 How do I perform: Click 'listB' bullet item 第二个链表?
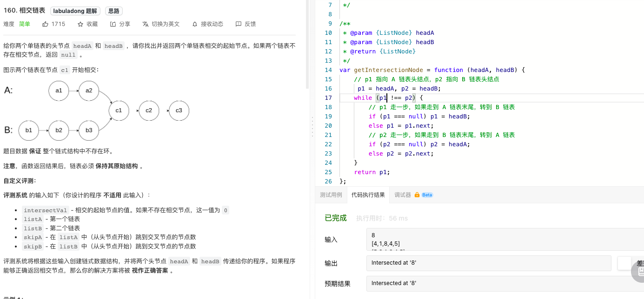(x=51, y=228)
